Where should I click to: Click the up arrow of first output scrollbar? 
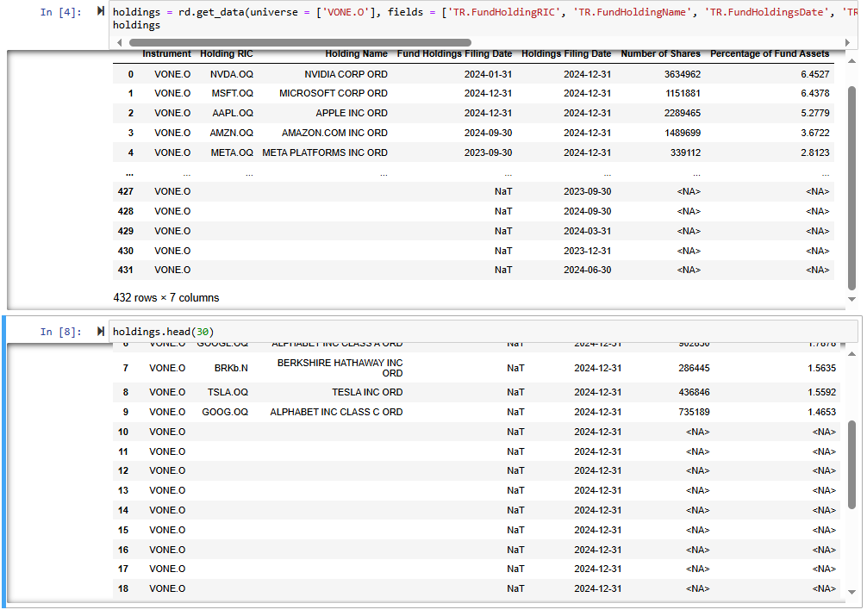coord(852,61)
